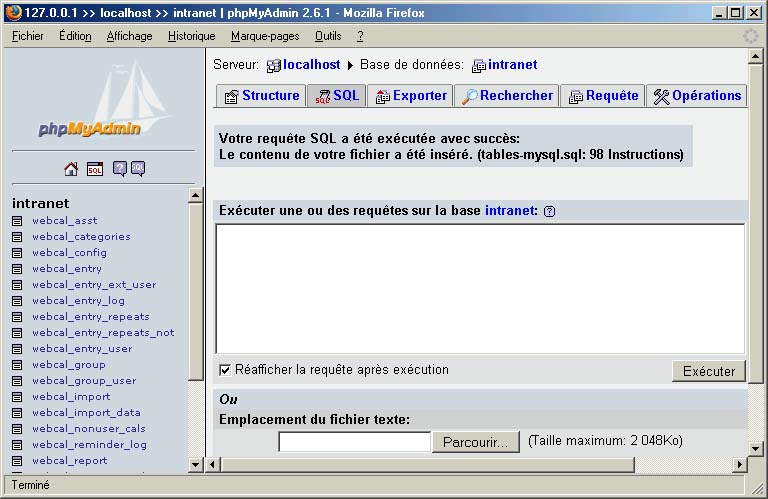Image resolution: width=768 pixels, height=499 pixels.
Task: Click the table icon beside webcal_entry_repeats
Action: 17,317
